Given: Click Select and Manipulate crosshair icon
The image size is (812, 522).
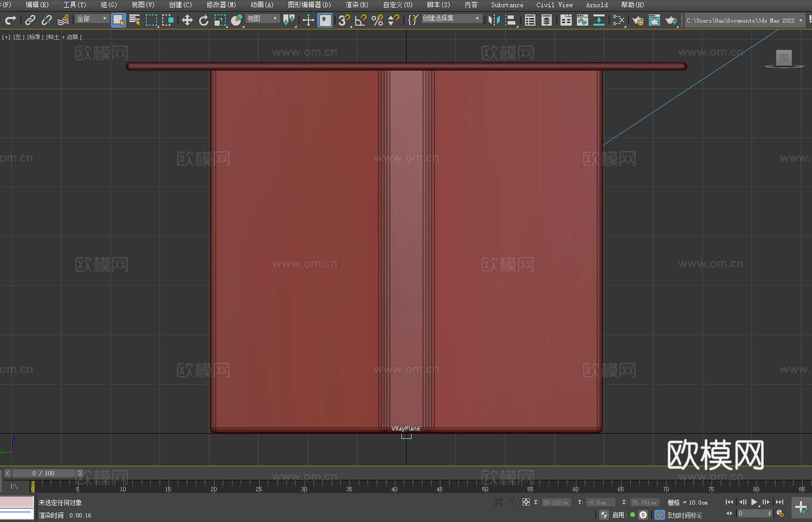Looking at the screenshot, I should pos(308,20).
